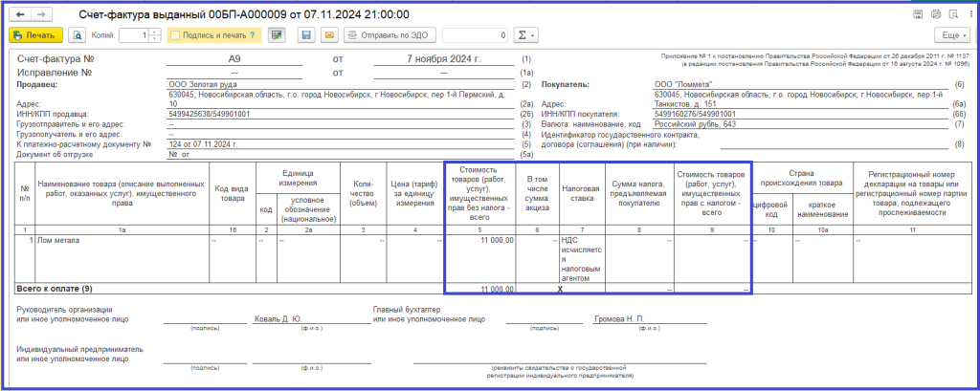Navigate back with the left arrow
Screen dimensions: 980x391
click(18, 15)
